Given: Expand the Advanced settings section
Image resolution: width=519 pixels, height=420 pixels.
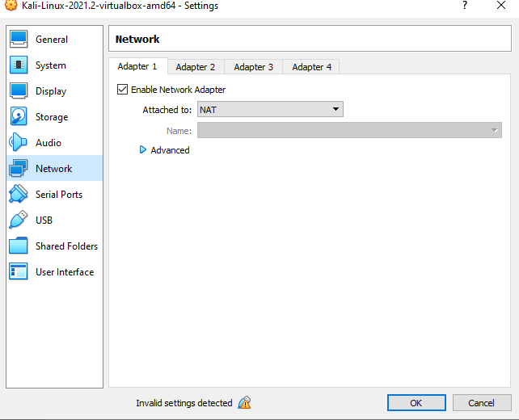Looking at the screenshot, I should pos(143,150).
